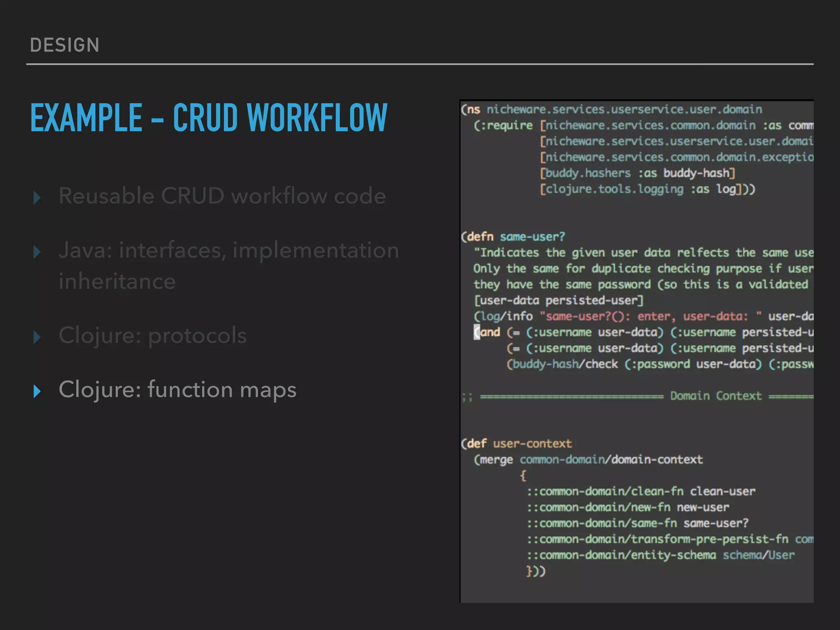Click the :require nicheware.services.common.domain line

(644, 126)
